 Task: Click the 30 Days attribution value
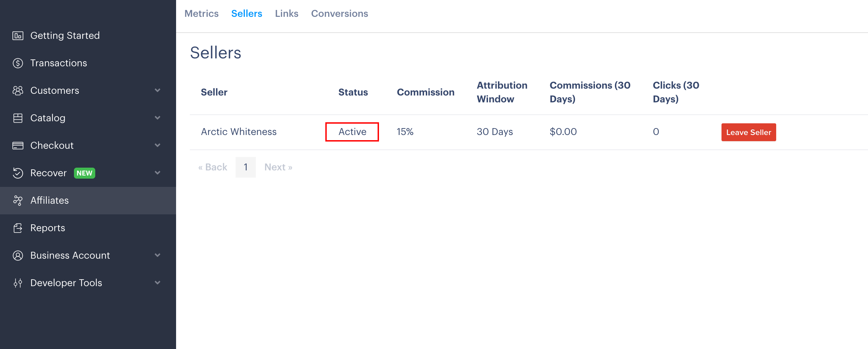click(495, 132)
